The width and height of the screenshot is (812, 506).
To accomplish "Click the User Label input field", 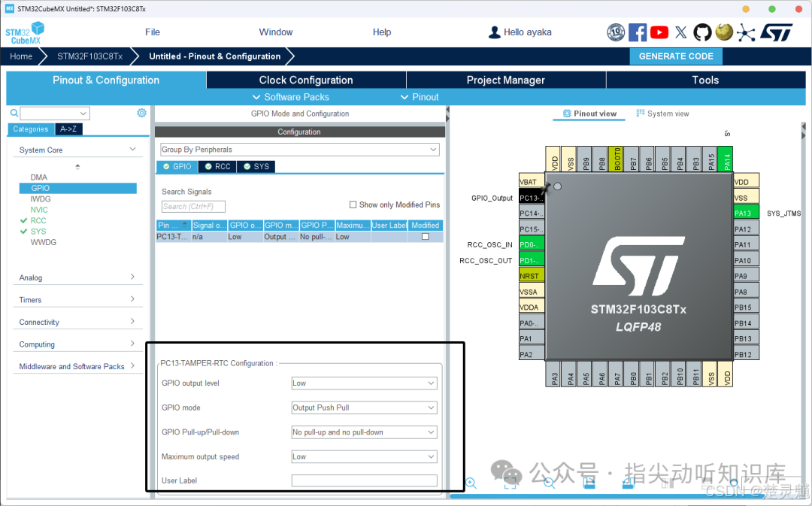I will point(364,480).
